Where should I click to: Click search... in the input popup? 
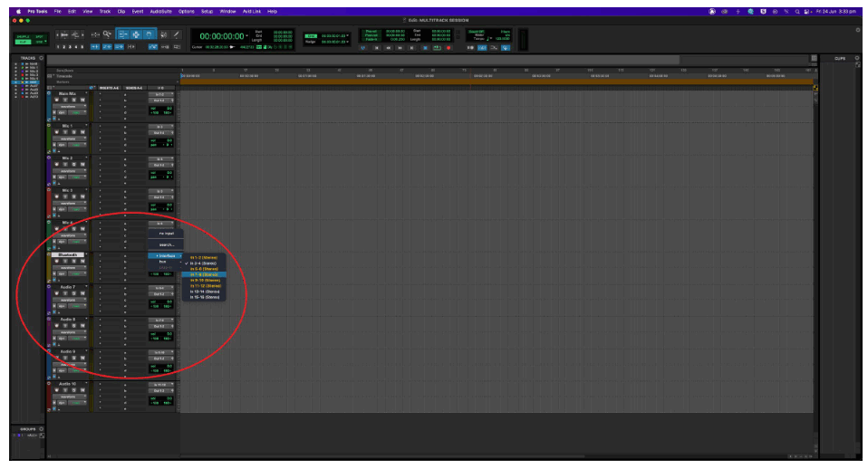[166, 244]
